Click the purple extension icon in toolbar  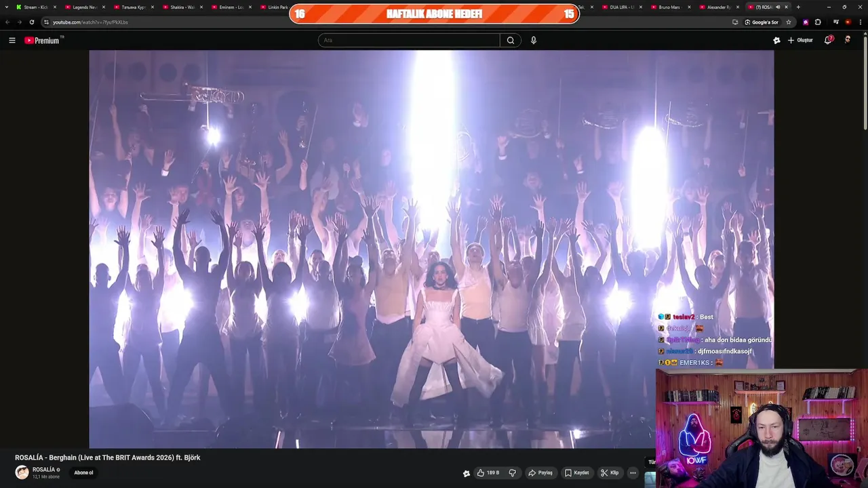(x=806, y=22)
